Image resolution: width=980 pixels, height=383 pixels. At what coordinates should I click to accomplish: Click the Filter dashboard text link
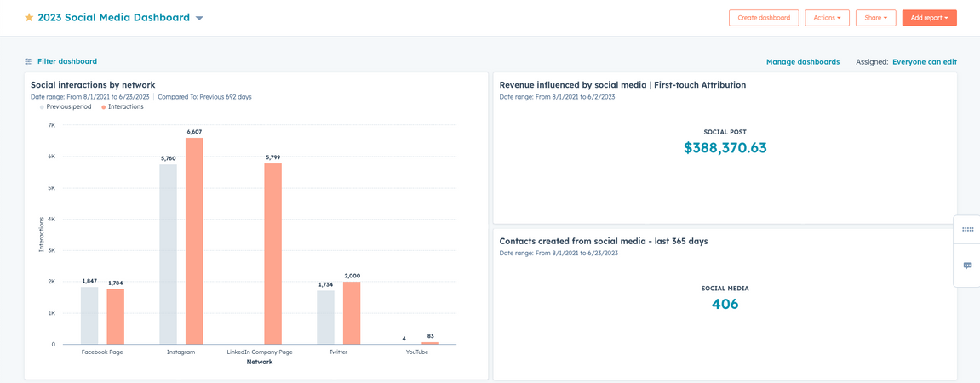[66, 61]
